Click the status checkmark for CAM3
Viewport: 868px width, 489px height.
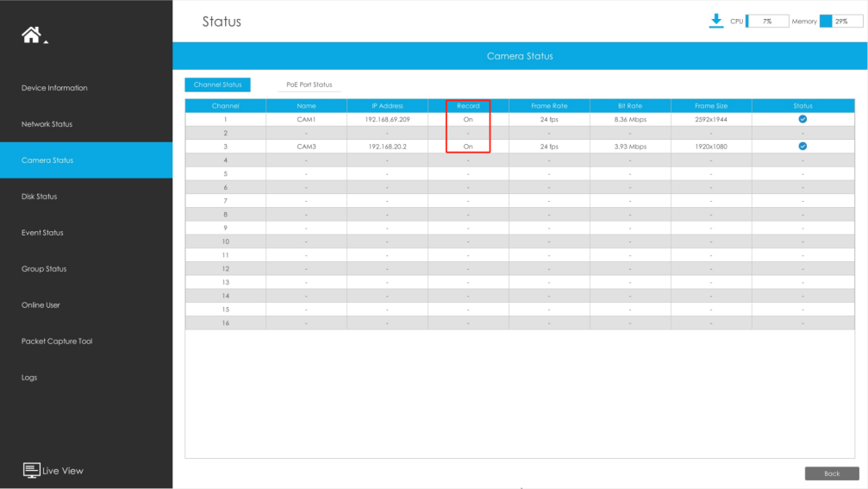point(802,147)
